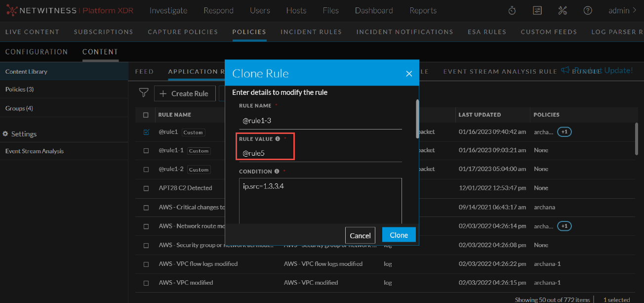
Task: Select all rules with the header checkbox
Action: [x=146, y=114]
